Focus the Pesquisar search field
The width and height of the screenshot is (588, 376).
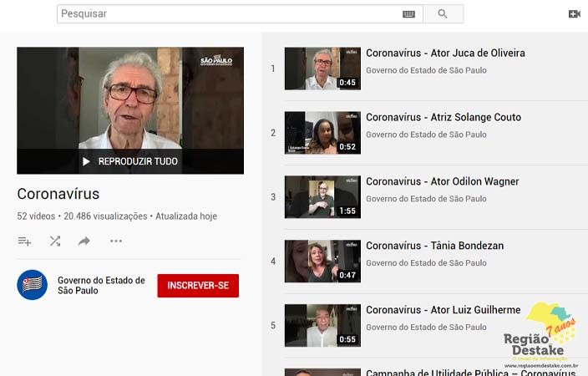tap(240, 14)
